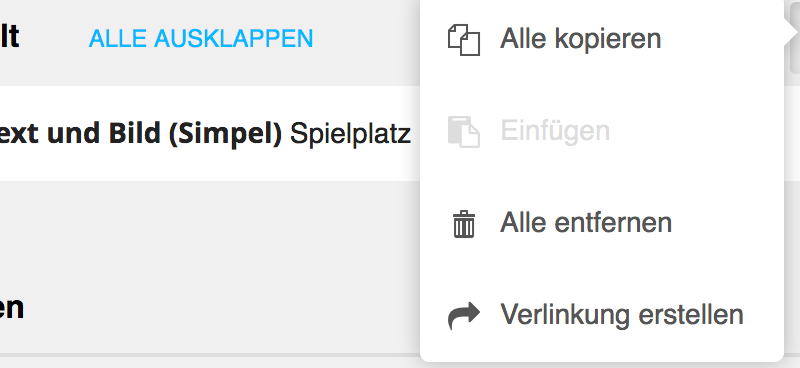Click the white space right of Alle entfernen
The image size is (800, 368).
pos(727,223)
